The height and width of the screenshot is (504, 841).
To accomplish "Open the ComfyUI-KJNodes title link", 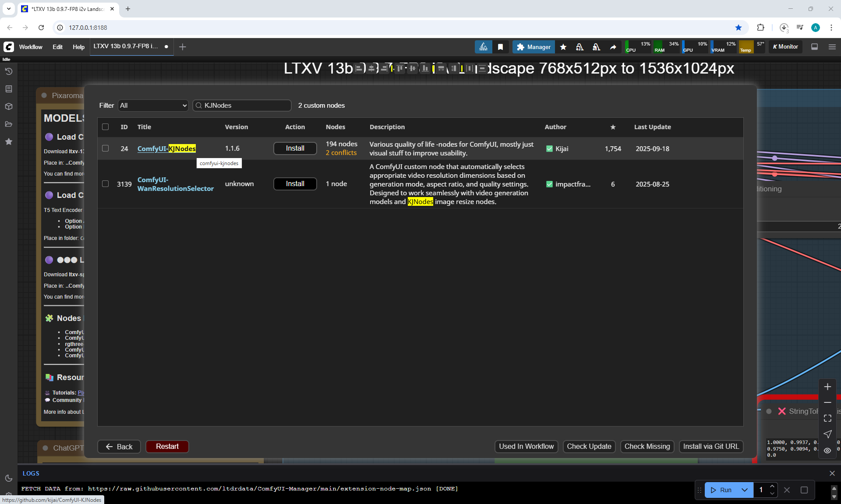I will [166, 149].
